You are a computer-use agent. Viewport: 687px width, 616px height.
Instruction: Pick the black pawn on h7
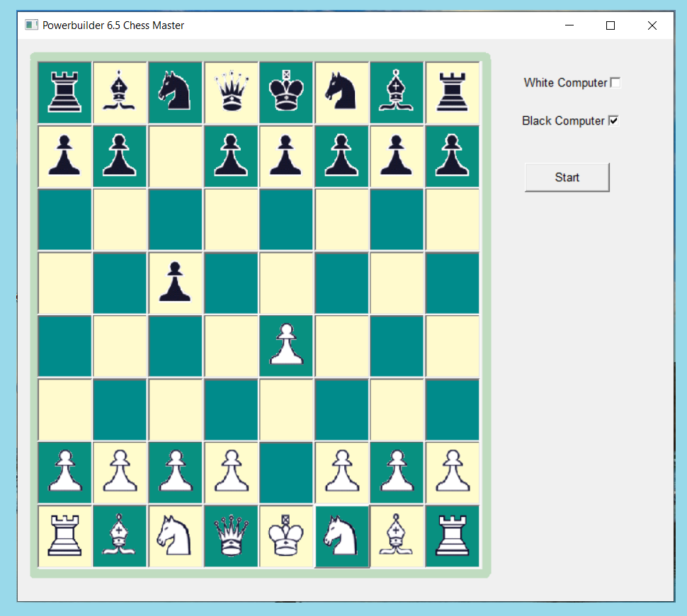[452, 156]
